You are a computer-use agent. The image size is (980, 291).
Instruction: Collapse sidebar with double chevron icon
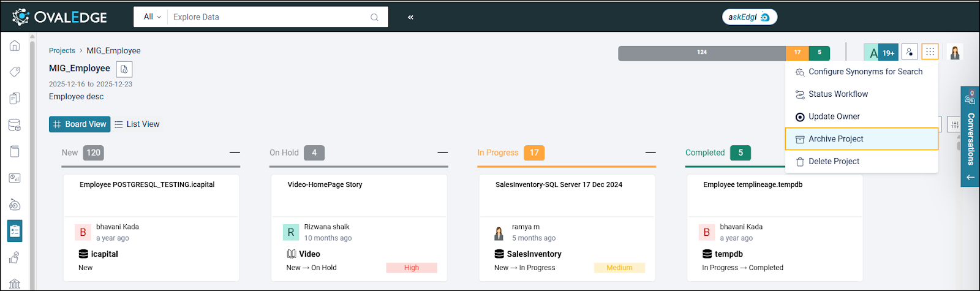click(x=410, y=17)
